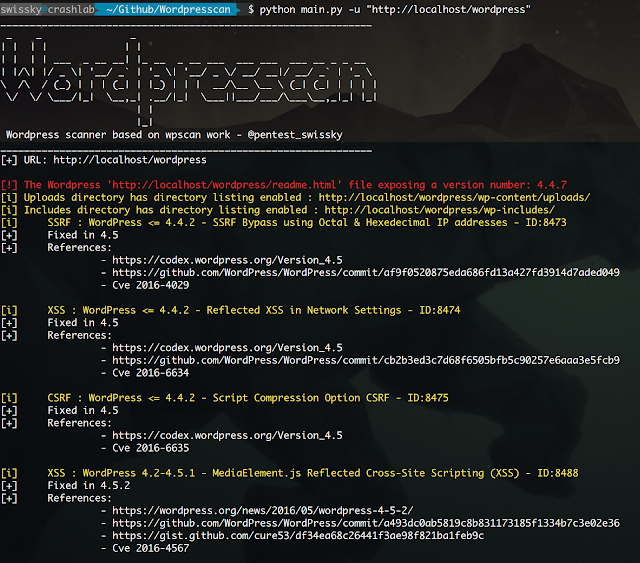Click 'References:' label under SSRF entry
The height and width of the screenshot is (563, 640).
79,247
